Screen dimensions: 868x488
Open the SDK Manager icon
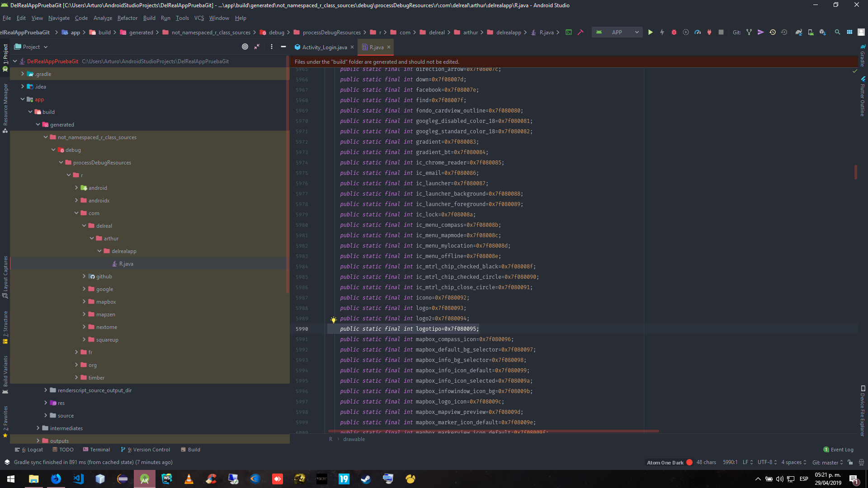point(822,32)
